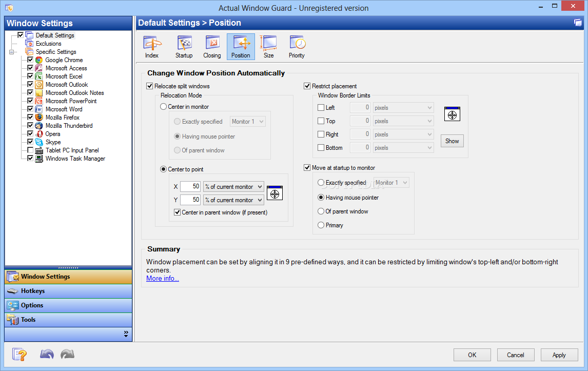Screen dimensions: 588x371
Task: Click the Google Chrome icon in tree
Action: [x=39, y=60]
